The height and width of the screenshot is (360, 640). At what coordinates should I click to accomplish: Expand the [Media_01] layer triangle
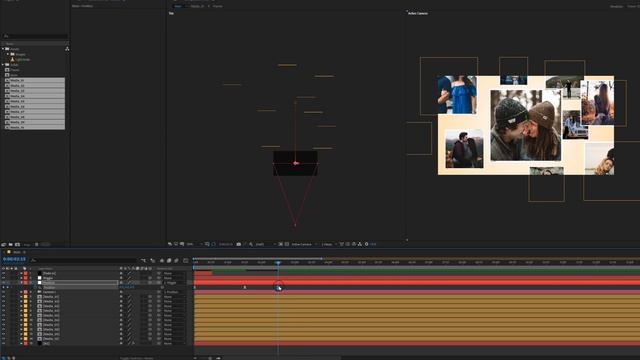(21, 297)
